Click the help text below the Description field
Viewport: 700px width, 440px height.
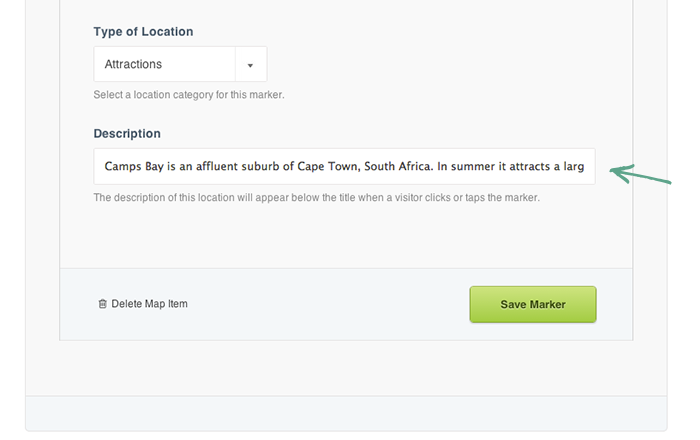click(x=316, y=198)
